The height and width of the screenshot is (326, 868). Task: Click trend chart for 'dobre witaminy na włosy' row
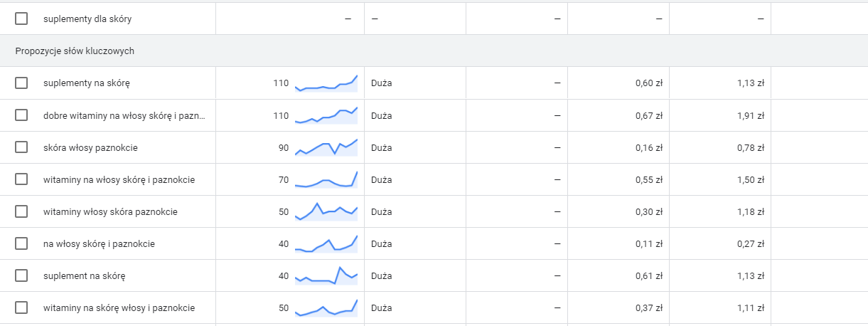pyautogui.click(x=326, y=115)
